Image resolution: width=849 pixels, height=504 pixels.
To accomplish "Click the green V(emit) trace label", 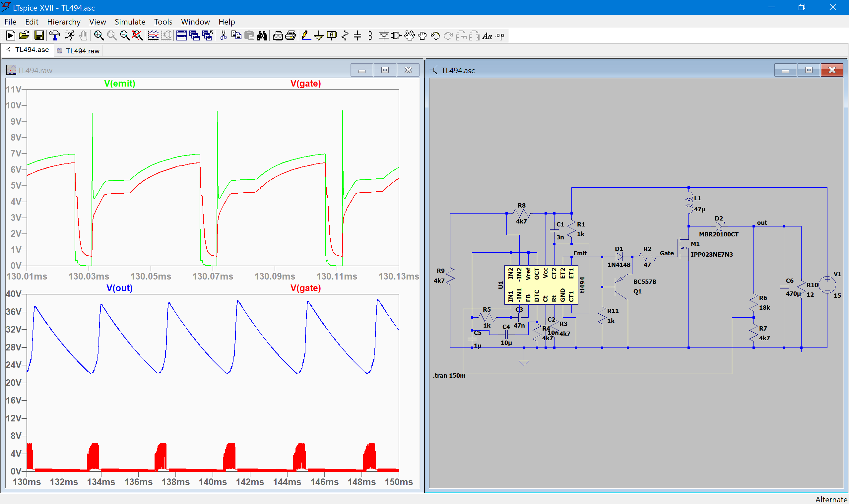I will click(119, 84).
